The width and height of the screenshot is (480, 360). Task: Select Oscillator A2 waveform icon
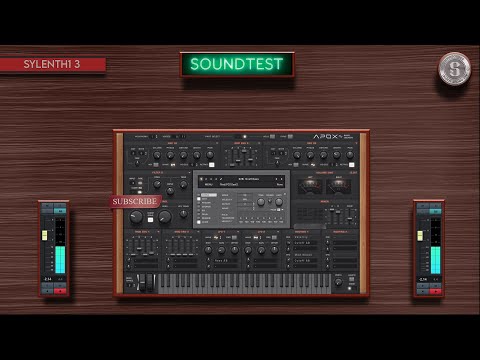313,165
